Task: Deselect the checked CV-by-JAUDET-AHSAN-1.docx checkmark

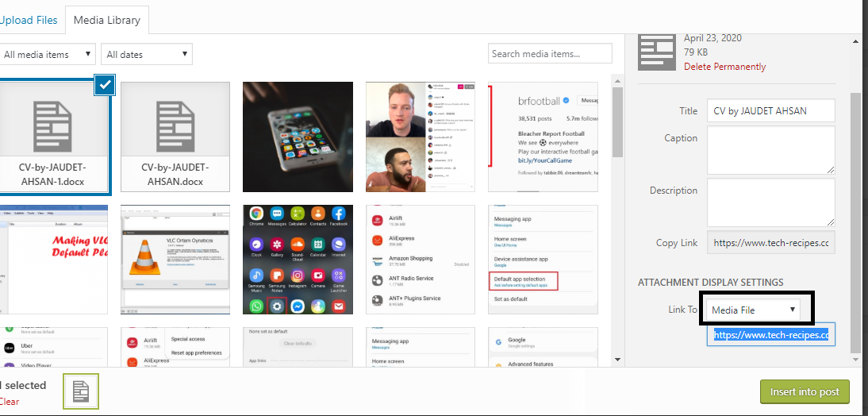Action: (106, 85)
